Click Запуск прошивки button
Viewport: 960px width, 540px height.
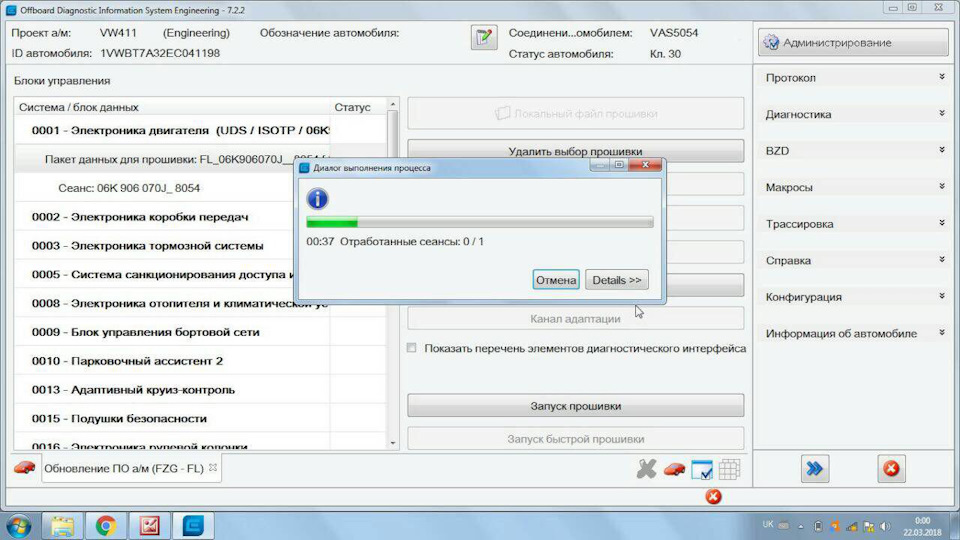576,406
